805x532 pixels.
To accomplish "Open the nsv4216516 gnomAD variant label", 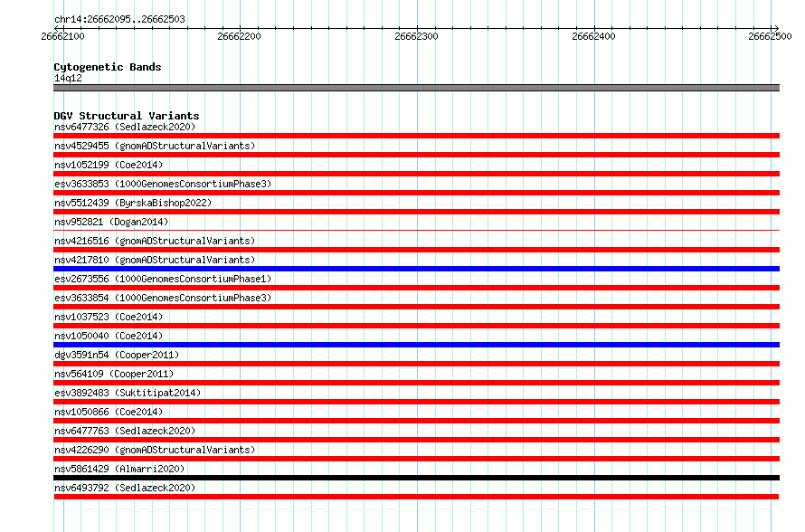I will point(155,241).
